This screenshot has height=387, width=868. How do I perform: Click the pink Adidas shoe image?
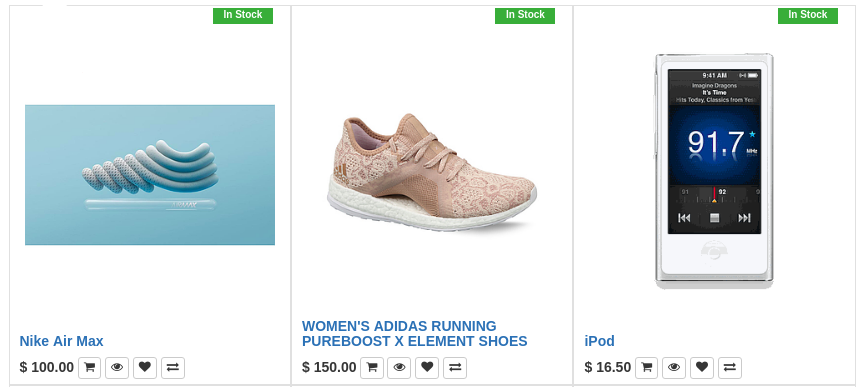coord(431,172)
